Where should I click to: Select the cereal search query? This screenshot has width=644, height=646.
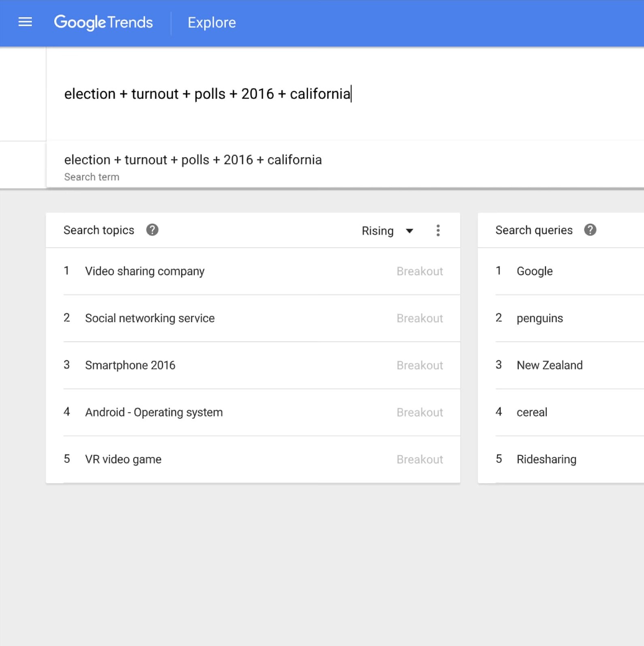coord(532,412)
